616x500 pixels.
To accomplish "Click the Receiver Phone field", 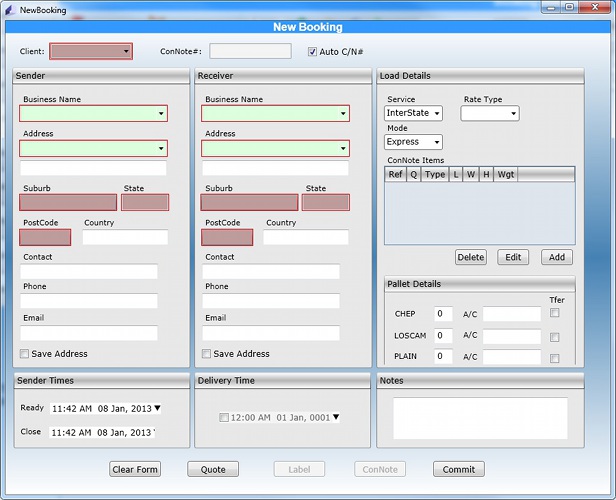I will 271,301.
